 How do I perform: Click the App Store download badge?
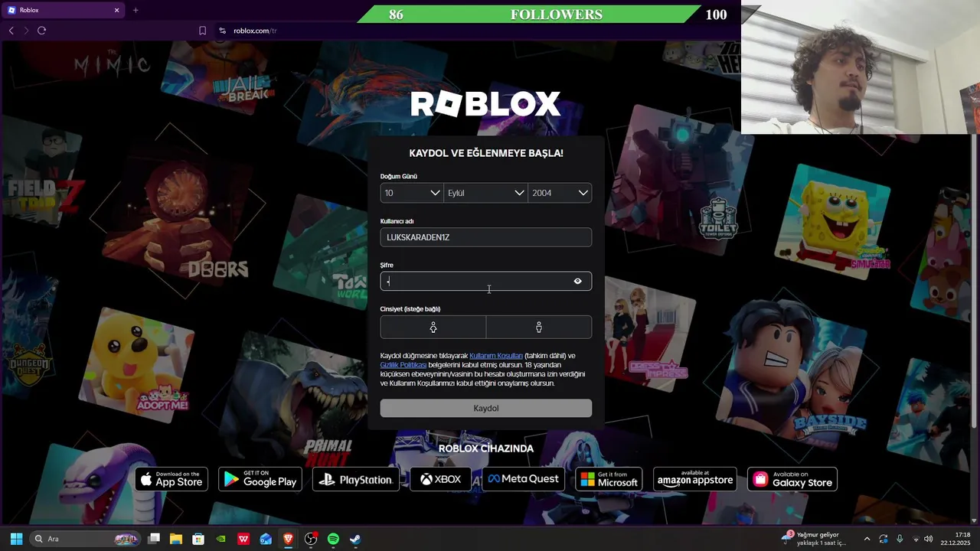(171, 479)
